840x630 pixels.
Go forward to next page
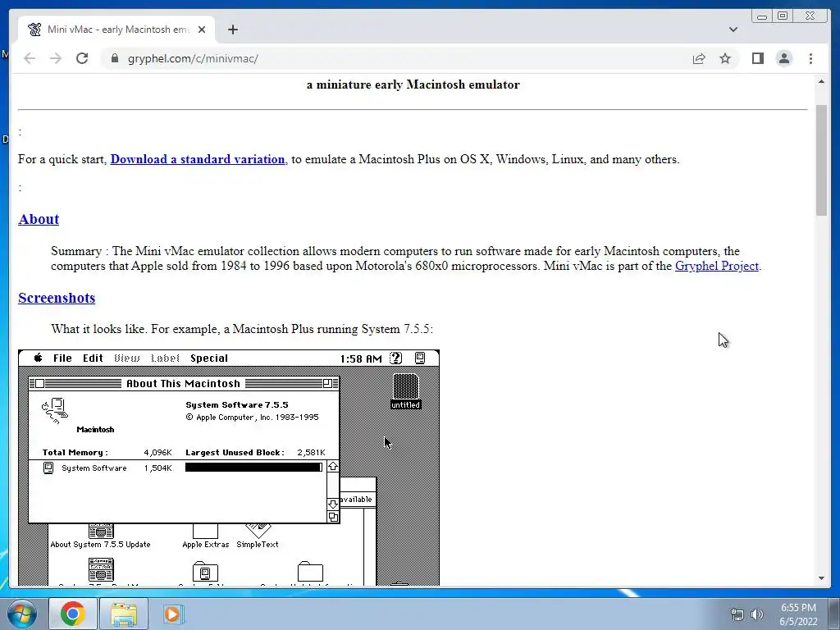point(56,58)
